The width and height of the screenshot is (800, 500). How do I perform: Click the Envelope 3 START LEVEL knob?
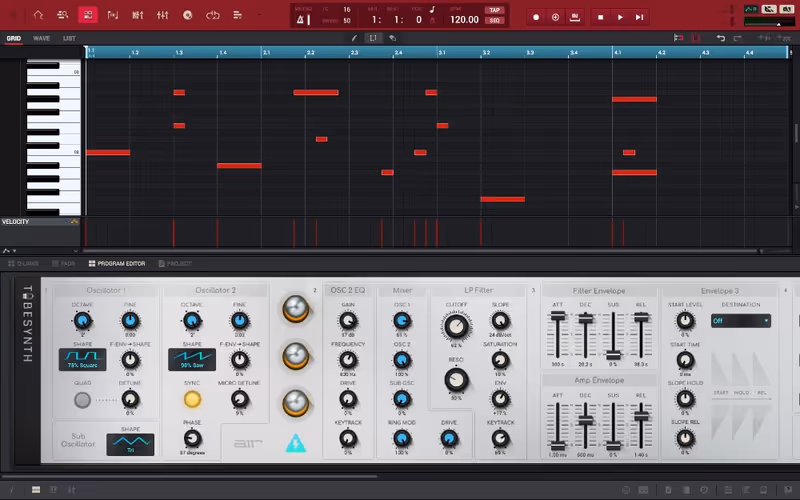(685, 321)
